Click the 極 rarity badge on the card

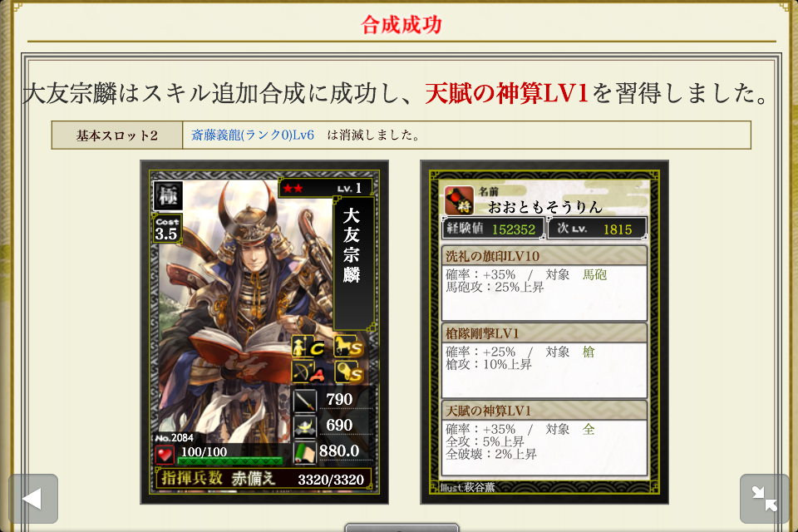pyautogui.click(x=169, y=196)
